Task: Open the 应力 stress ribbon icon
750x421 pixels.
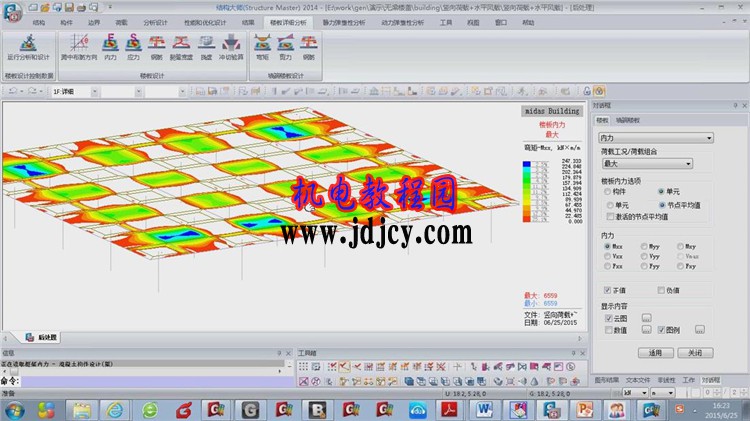Action: (133, 48)
